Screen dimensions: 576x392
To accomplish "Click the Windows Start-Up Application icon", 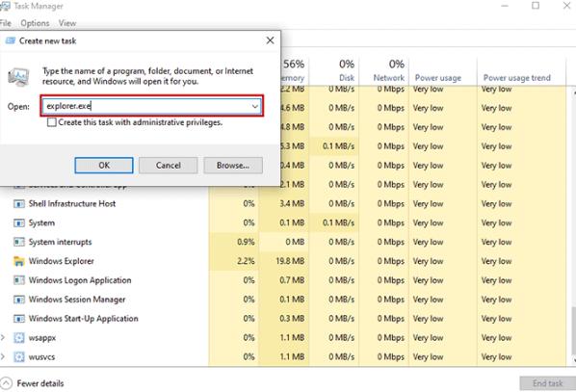I will [x=18, y=319].
